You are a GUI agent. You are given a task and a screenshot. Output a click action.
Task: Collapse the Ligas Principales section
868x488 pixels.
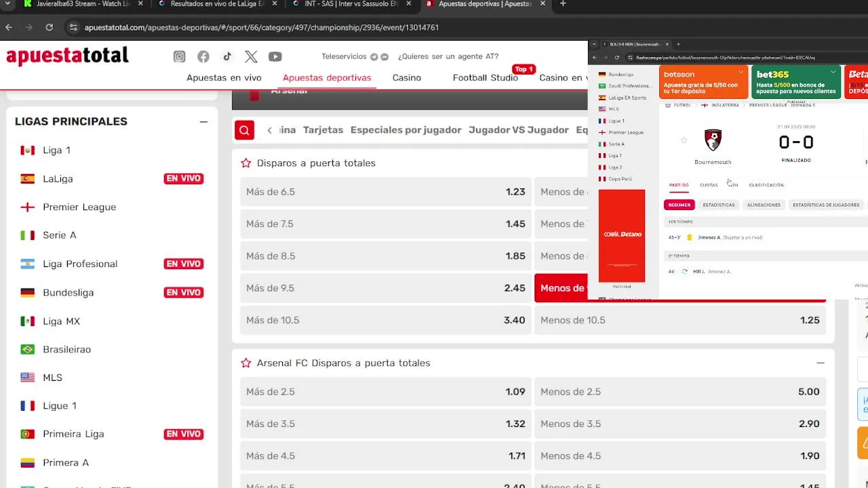click(203, 122)
